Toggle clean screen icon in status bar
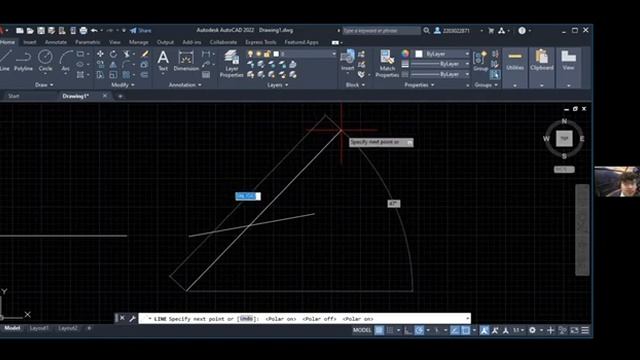This screenshot has width=640, height=360. pyautogui.click(x=574, y=330)
